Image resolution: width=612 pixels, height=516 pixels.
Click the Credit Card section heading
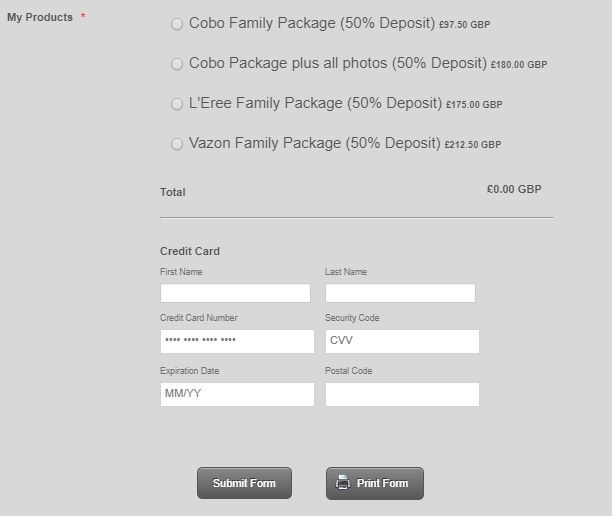[190, 251]
